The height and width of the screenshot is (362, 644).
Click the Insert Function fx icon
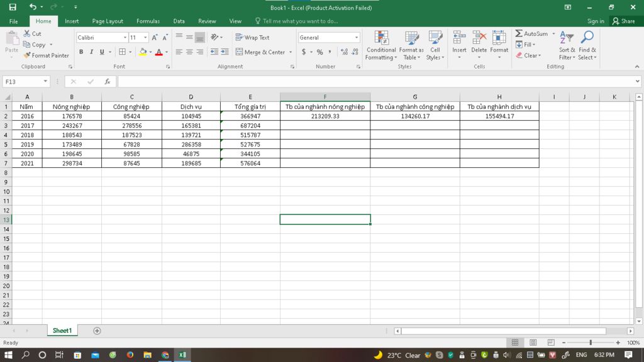coord(107,82)
